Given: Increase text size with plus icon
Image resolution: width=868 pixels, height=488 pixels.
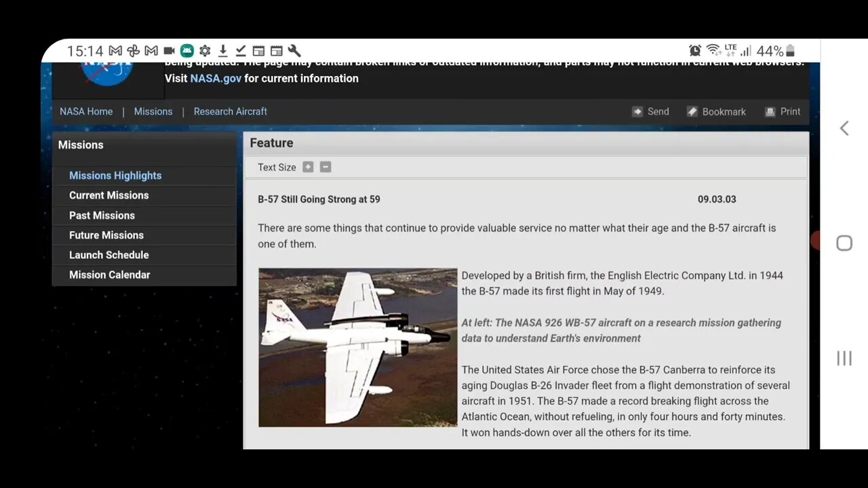Looking at the screenshot, I should pos(308,167).
